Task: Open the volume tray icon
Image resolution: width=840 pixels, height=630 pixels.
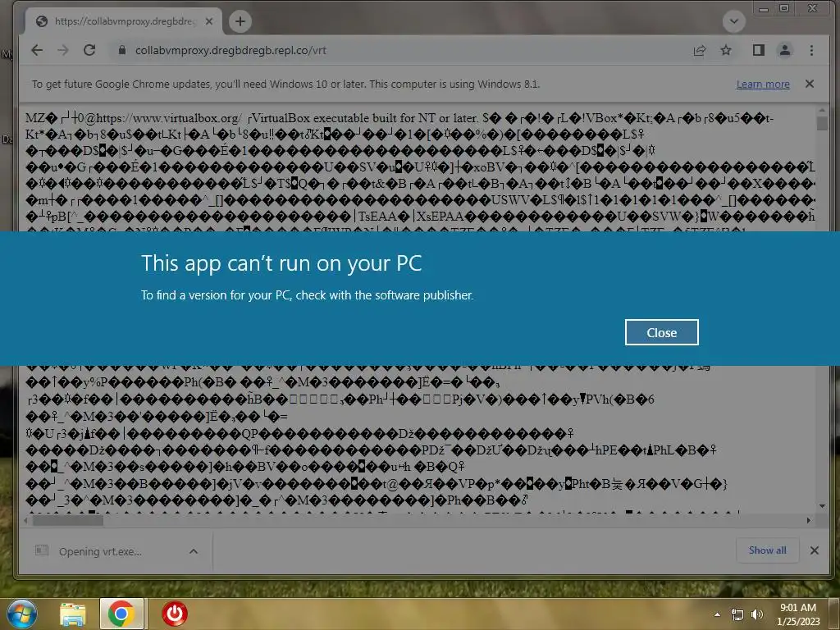Action: pos(757,614)
